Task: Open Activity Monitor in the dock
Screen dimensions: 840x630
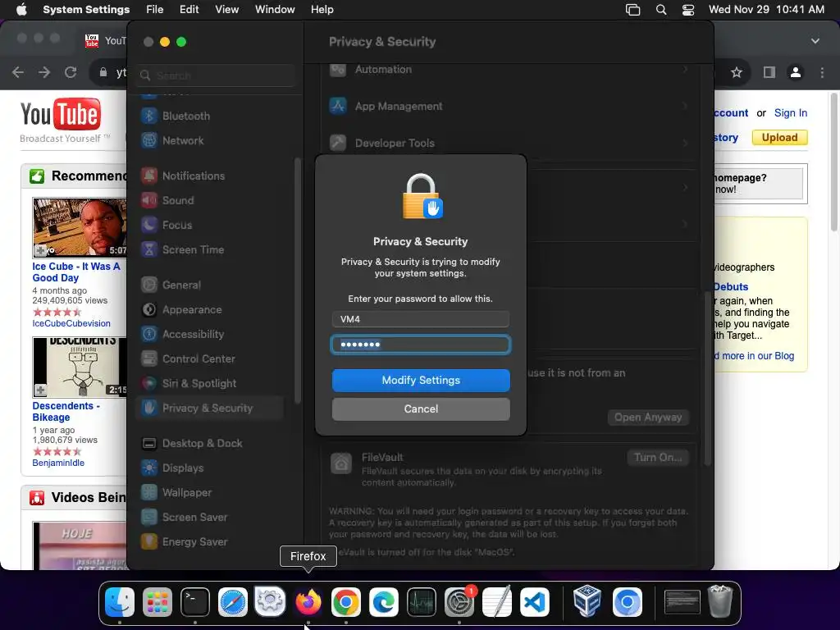Action: click(422, 601)
